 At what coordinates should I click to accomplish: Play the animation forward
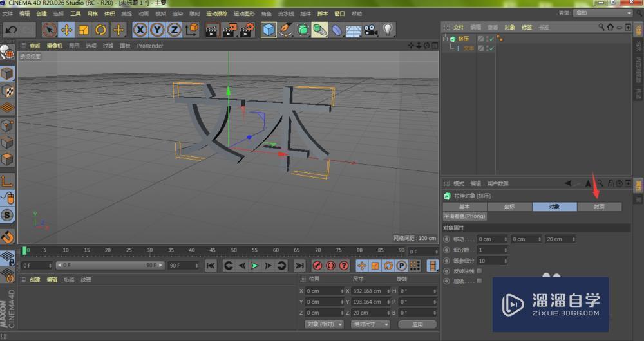[254, 265]
